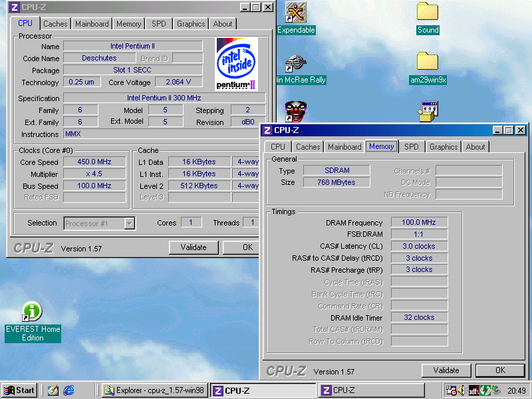
Task: Open the Caches tab in the back CPU-Z window
Action: pos(55,24)
